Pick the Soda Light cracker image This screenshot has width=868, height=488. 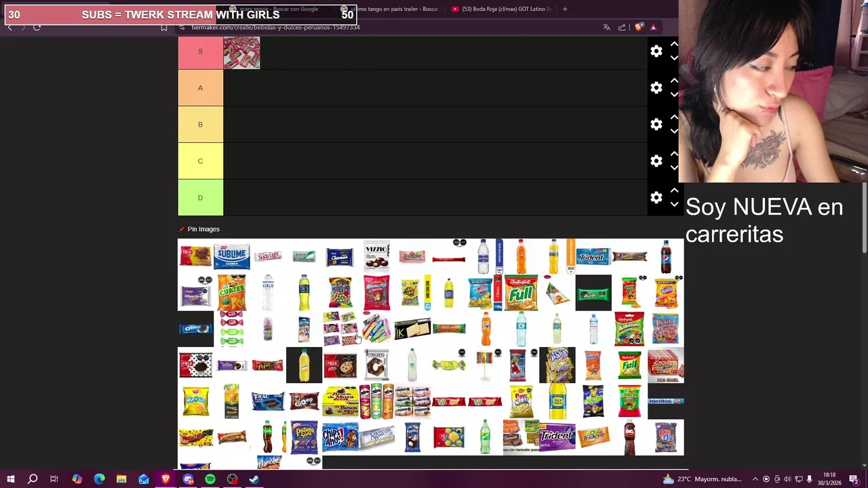tap(268, 256)
